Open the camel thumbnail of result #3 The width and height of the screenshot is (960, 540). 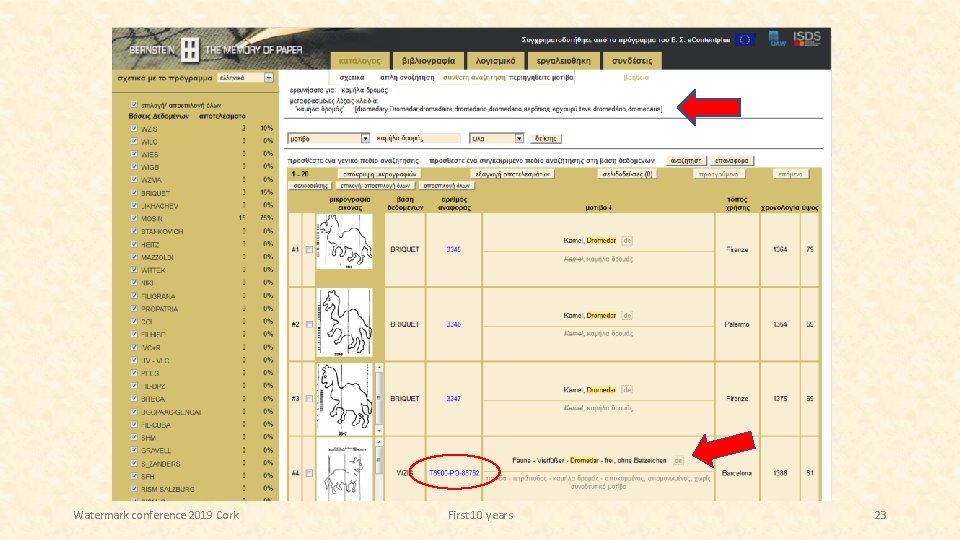pos(344,400)
